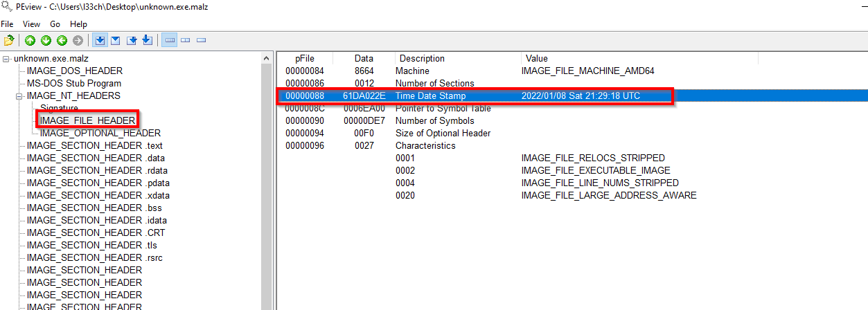Select the fourth blue arrow-into-box view icon
Image resolution: width=868 pixels, height=310 pixels.
pyautogui.click(x=147, y=40)
